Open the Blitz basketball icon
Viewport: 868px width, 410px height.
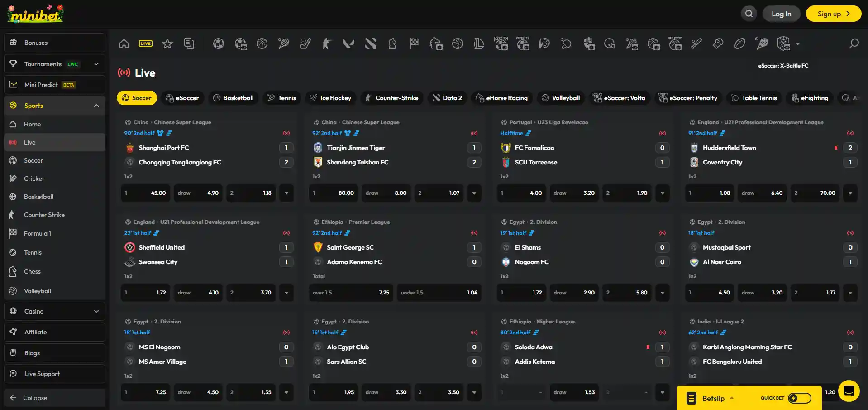pos(675,43)
